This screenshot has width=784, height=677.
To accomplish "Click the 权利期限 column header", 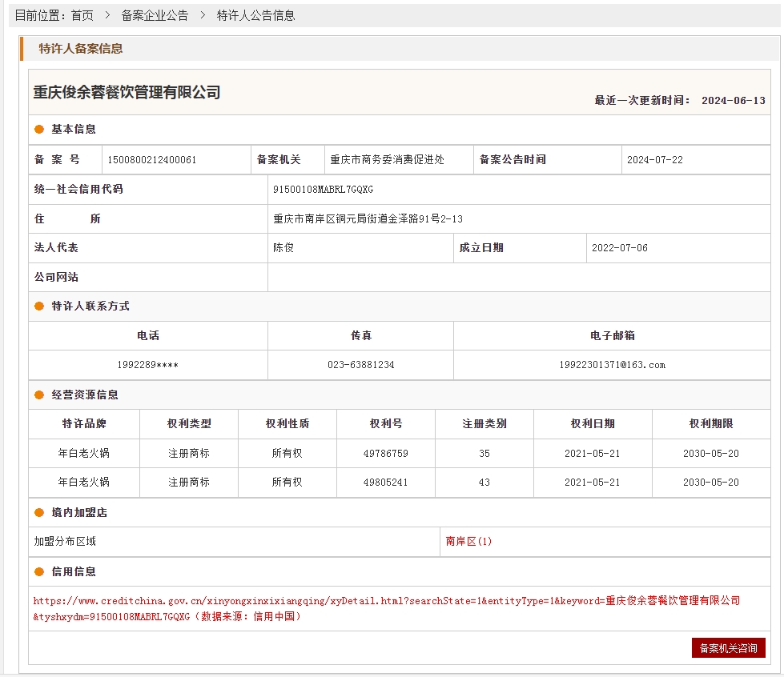I will 711,423.
